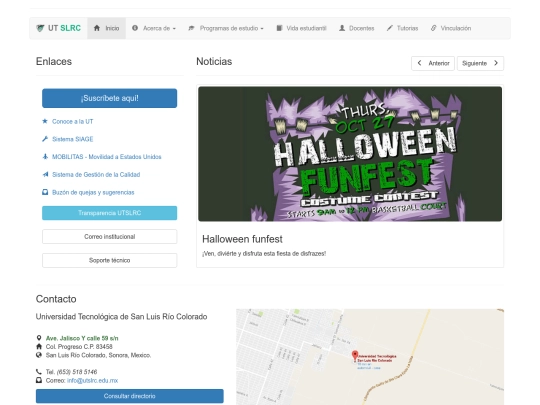Viewport: 540px width, 405px height.
Task: Open Buzón de quejas y sugerencias link
Action: (x=93, y=193)
